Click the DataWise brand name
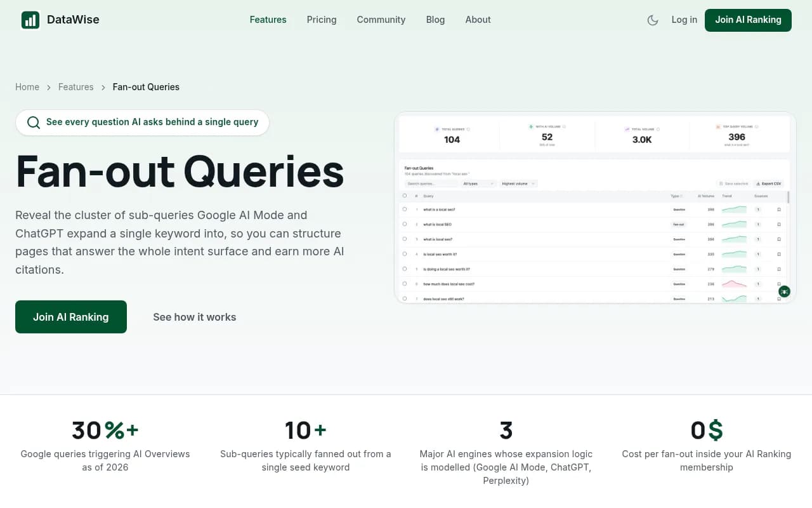 click(x=73, y=20)
